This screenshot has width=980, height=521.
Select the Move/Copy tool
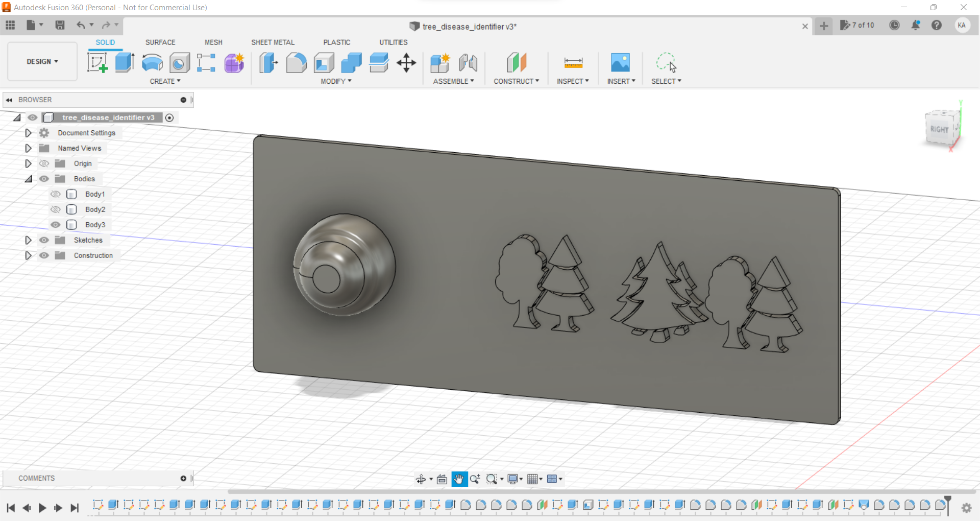click(x=406, y=63)
